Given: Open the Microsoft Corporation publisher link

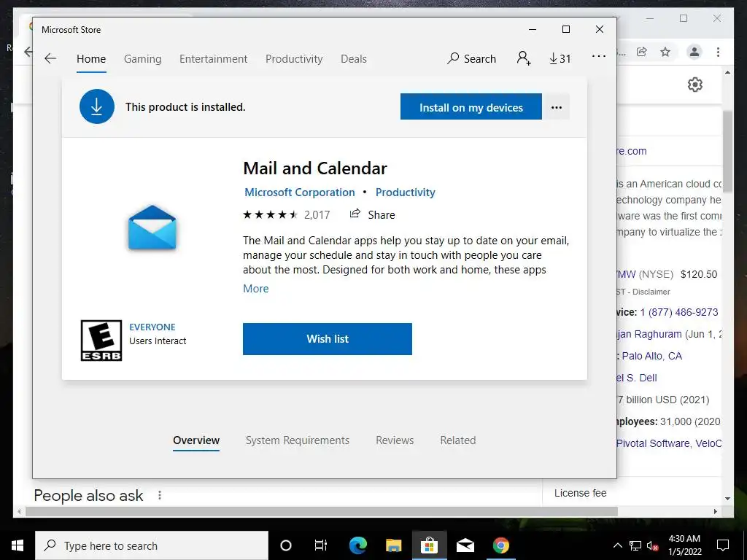Looking at the screenshot, I should [x=300, y=192].
